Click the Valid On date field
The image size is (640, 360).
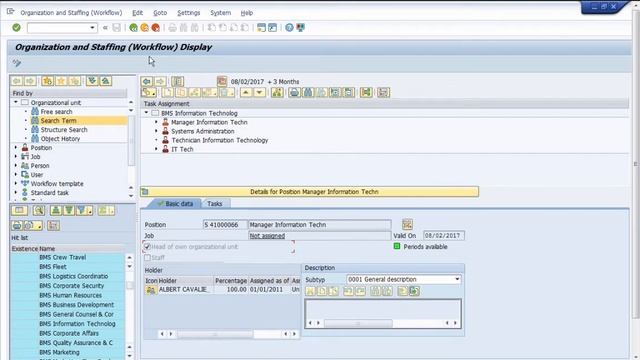coord(444,236)
